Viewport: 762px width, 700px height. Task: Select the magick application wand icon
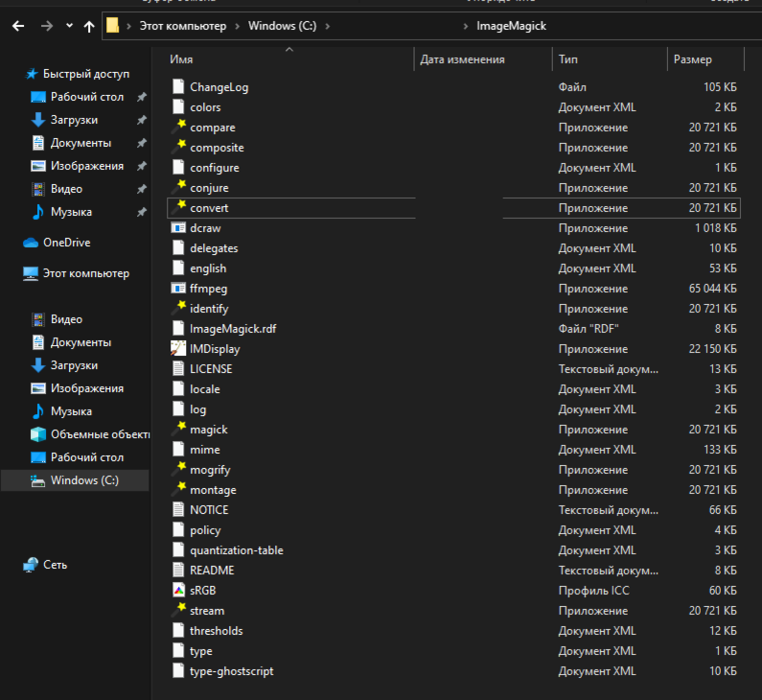coord(178,429)
